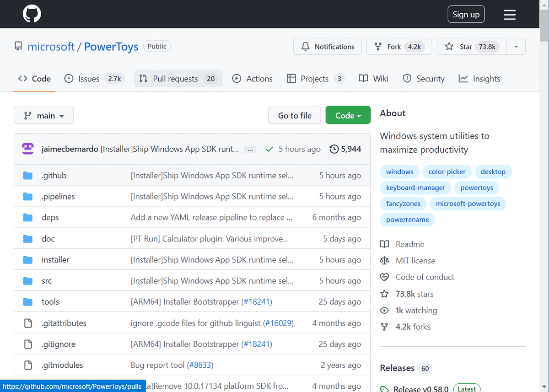Click the green commit status checkmark
The height and width of the screenshot is (392, 549).
click(x=269, y=149)
